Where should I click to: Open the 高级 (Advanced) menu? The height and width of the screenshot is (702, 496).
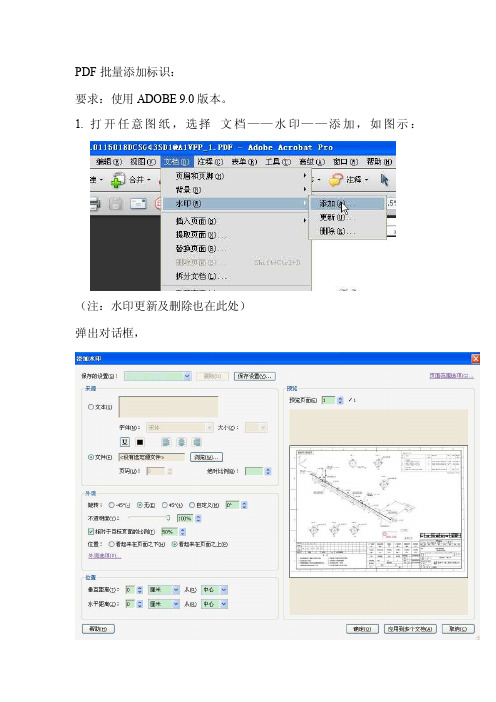312,162
